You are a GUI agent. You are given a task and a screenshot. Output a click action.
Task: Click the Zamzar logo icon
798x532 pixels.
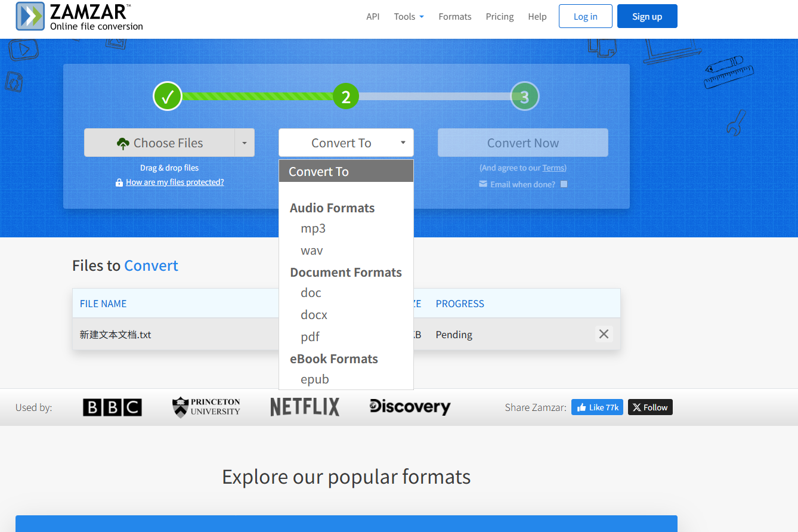[30, 16]
